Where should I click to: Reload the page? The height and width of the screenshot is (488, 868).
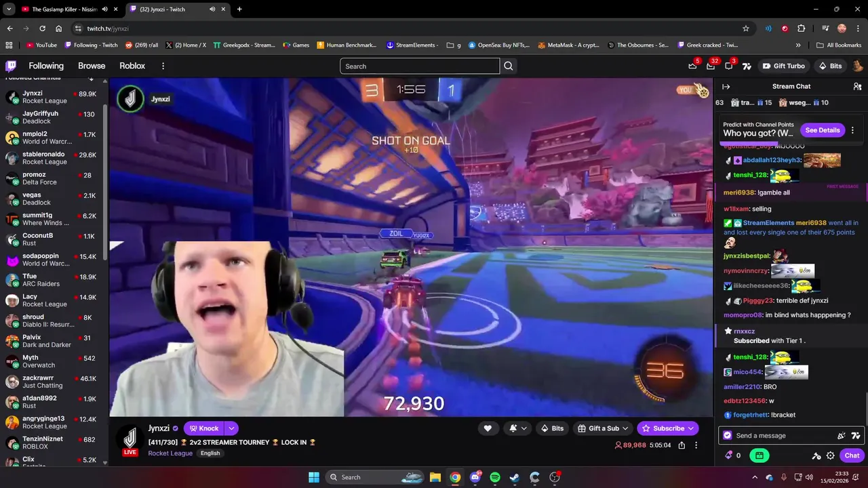42,28
